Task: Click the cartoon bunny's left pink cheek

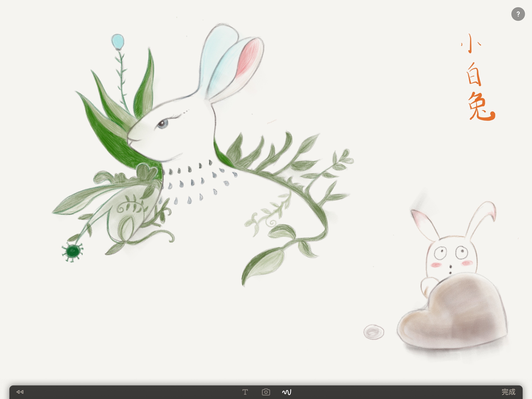Action: 436,265
